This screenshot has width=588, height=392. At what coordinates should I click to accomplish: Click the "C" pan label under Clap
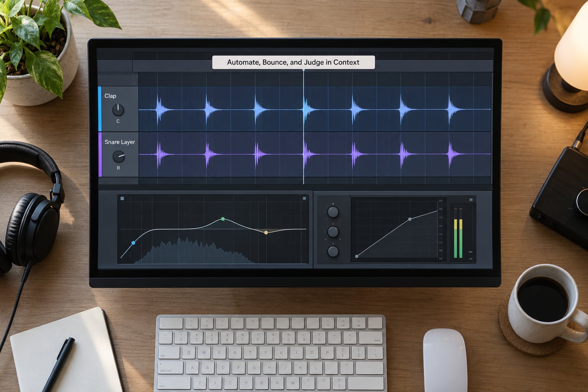click(118, 121)
